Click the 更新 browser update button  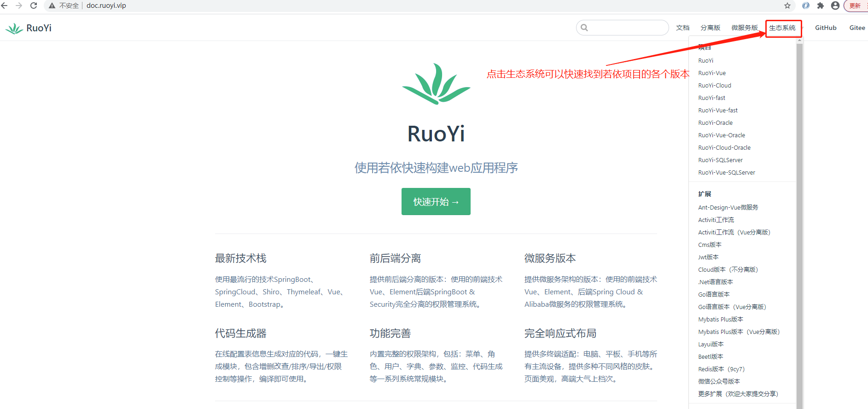pyautogui.click(x=855, y=6)
